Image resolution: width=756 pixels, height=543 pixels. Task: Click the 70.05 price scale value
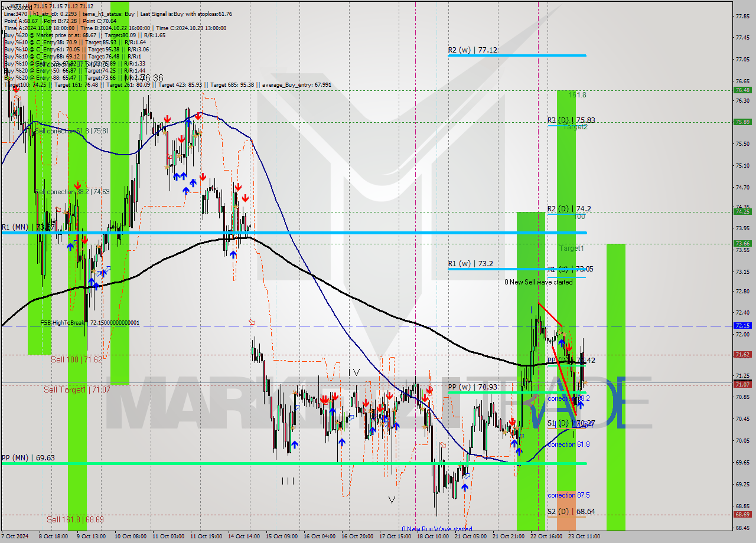743,440
